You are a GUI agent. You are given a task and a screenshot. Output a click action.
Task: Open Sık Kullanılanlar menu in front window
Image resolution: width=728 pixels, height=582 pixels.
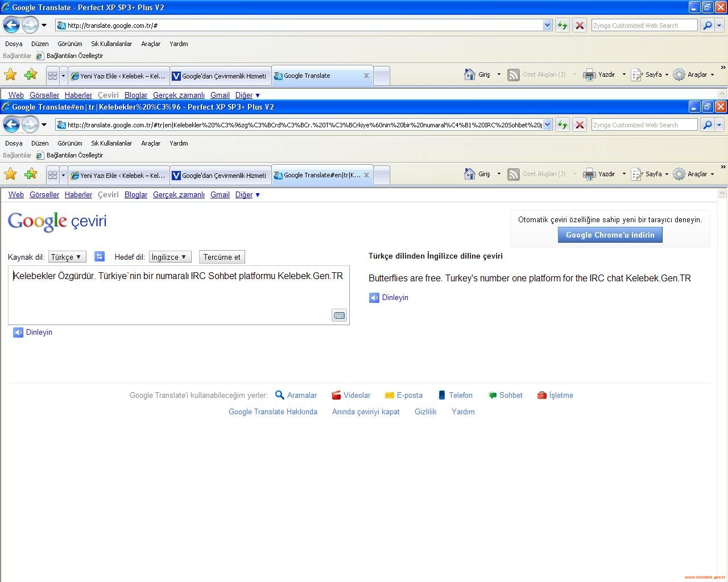111,143
